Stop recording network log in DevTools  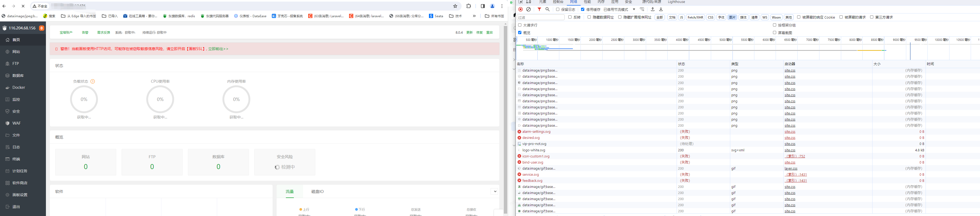(x=521, y=10)
